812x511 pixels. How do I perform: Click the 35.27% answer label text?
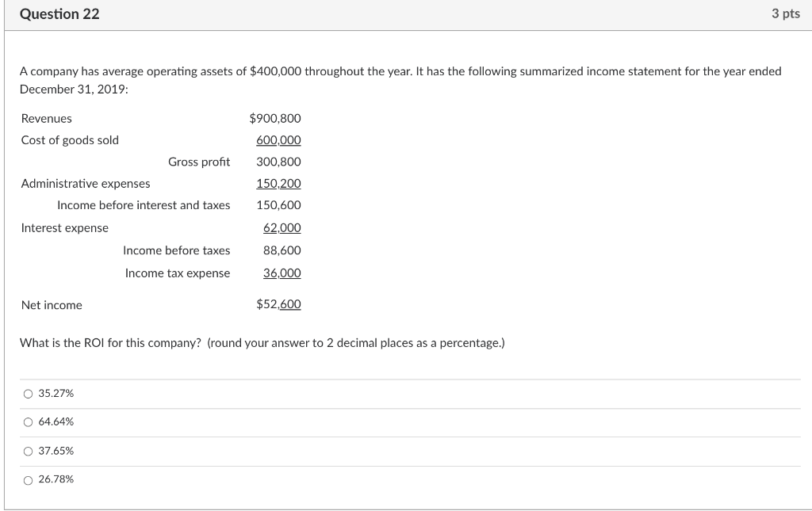[x=56, y=393]
